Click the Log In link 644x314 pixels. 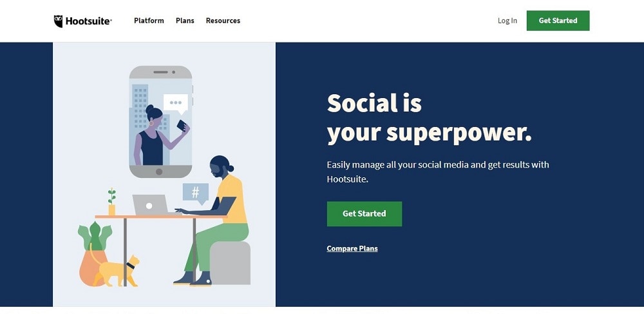507,21
